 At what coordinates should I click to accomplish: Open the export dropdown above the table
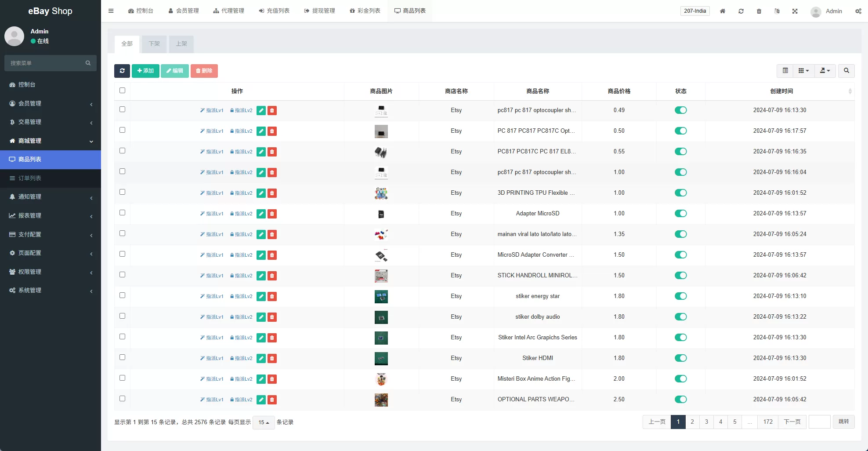pos(825,71)
